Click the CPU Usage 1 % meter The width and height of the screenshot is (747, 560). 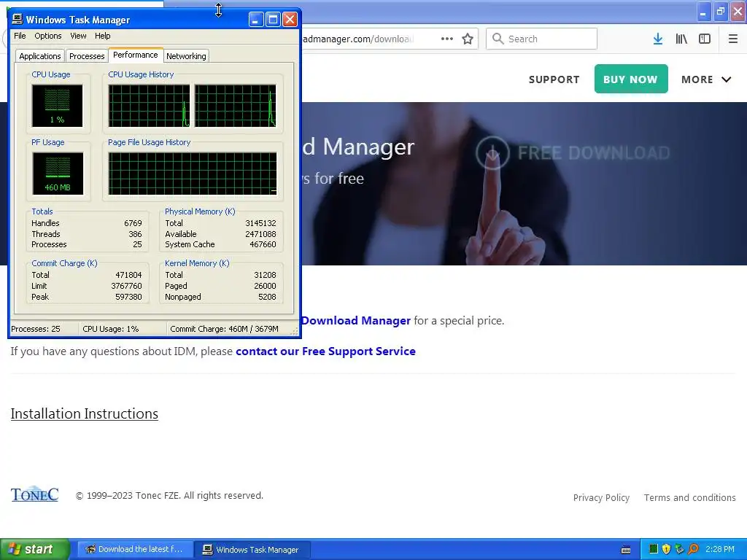[57, 106]
